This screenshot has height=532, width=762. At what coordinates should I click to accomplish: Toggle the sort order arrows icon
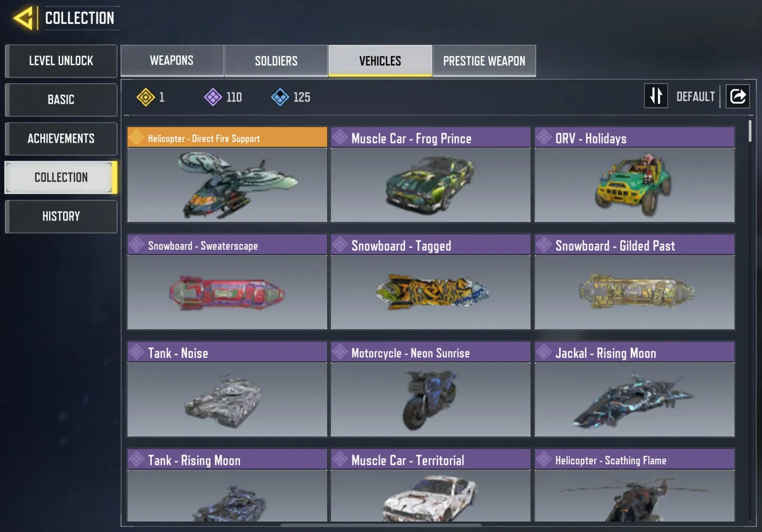[x=656, y=96]
